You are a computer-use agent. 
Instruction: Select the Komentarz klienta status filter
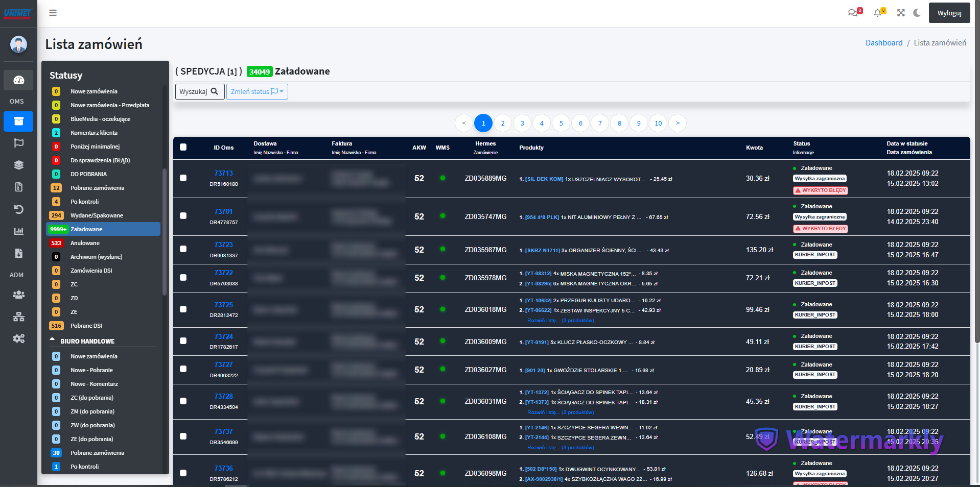point(103,133)
